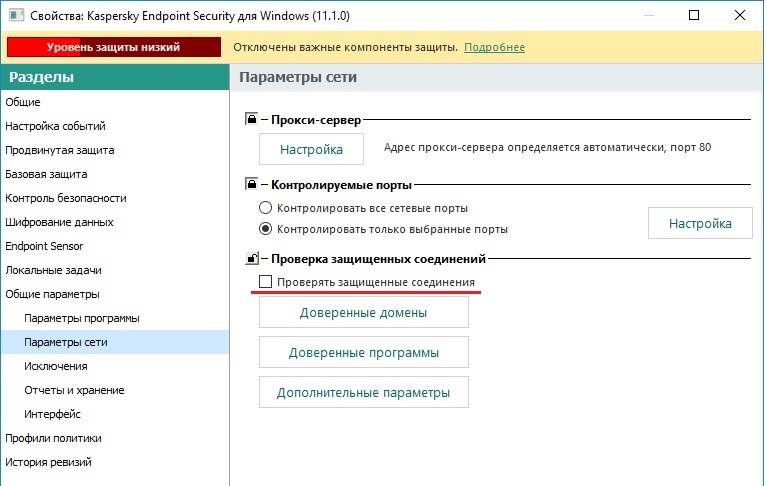Open Профили политики section

pyautogui.click(x=54, y=438)
